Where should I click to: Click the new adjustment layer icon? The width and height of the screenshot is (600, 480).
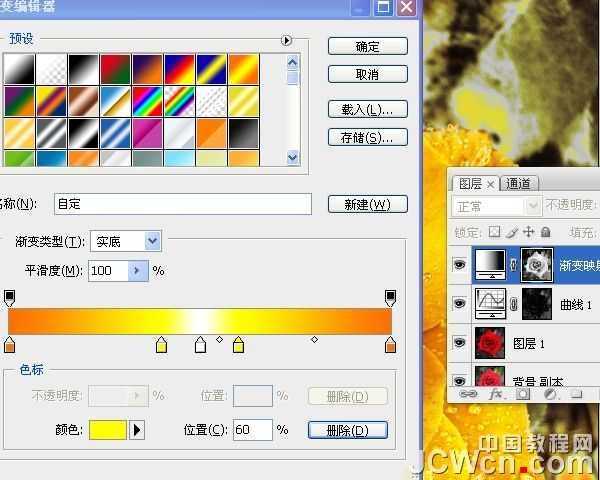[549, 395]
